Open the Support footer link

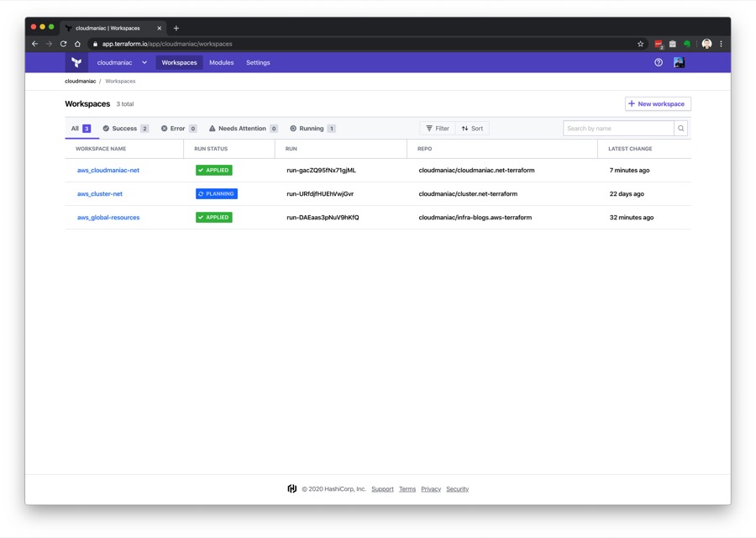[382, 488]
